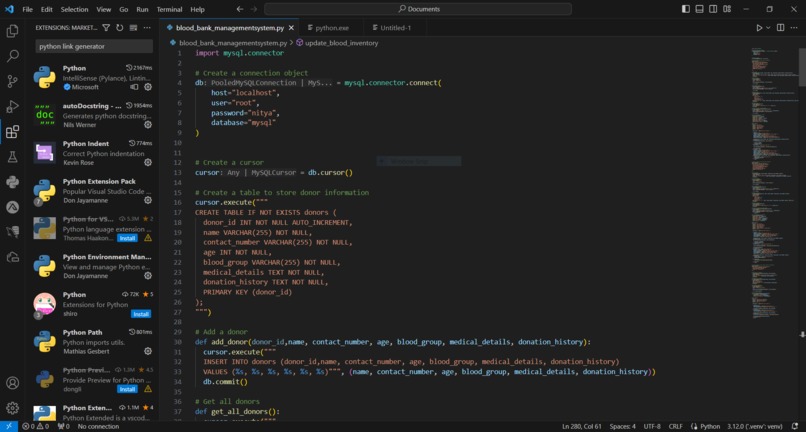The height and width of the screenshot is (432, 806).
Task: Open manage gear for autoDocstring extension
Action: [148, 124]
